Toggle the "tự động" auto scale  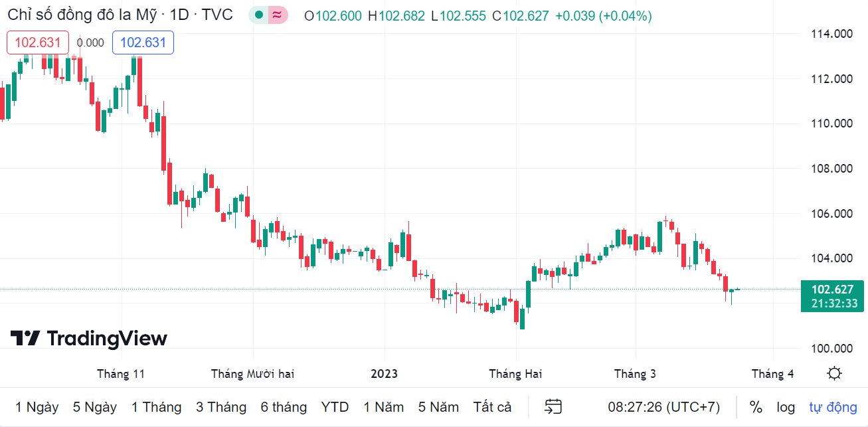[x=833, y=406]
